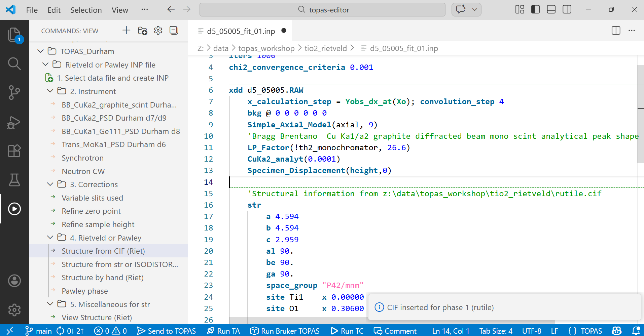Viewport: 644px width, 336px height.
Task: Click Run Bruker TOPAS button
Action: (x=285, y=331)
